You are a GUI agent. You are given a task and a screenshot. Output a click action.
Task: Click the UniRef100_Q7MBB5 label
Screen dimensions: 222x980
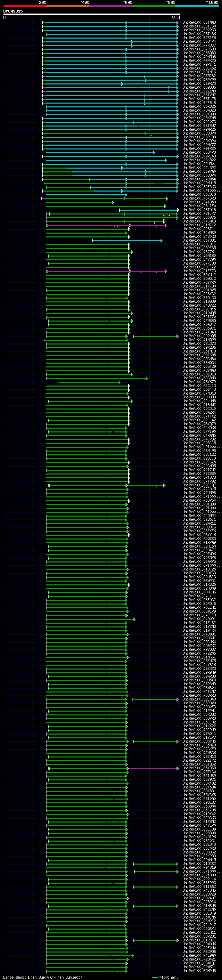pyautogui.click(x=199, y=321)
